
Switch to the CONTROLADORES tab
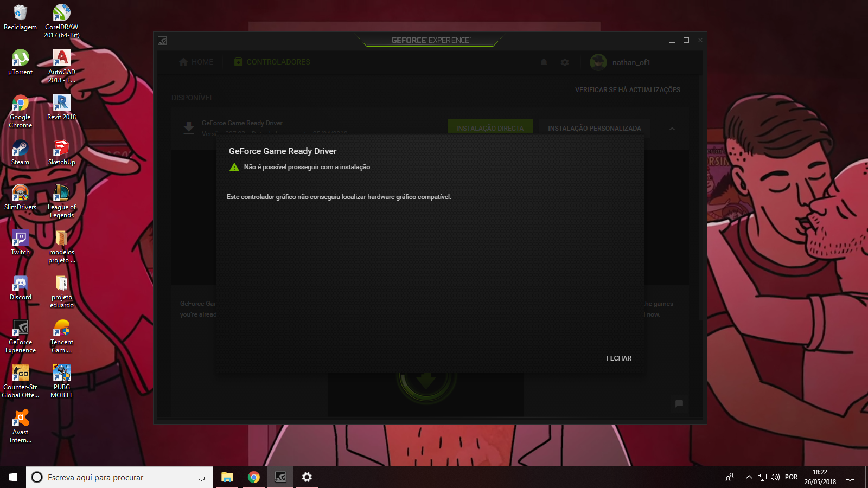coord(272,62)
